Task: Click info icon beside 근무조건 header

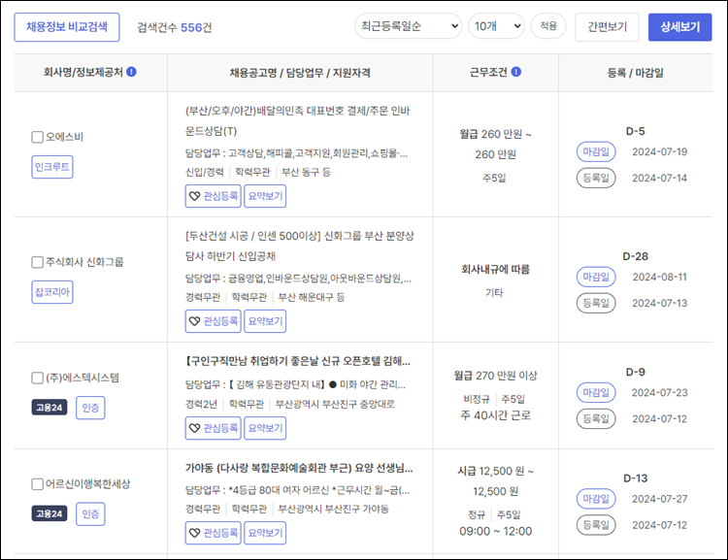Action: [515, 72]
